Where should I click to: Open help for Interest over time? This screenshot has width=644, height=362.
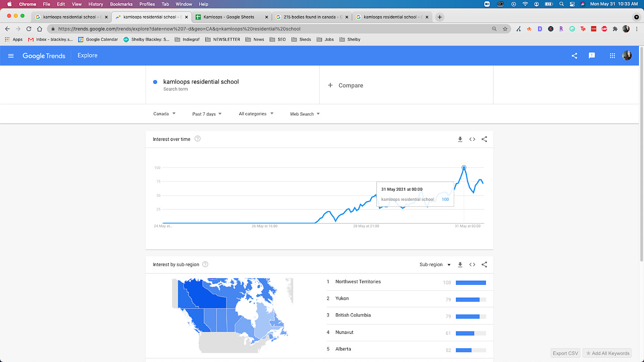(198, 139)
